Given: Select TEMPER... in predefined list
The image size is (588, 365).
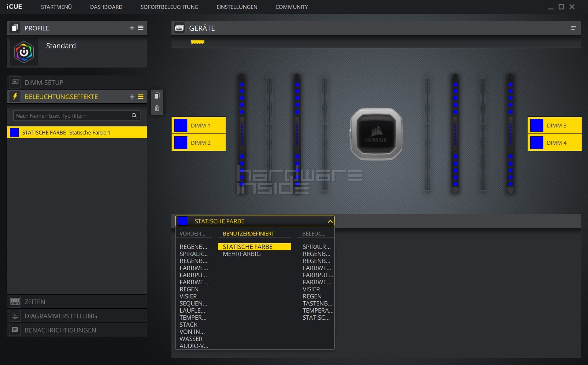Looking at the screenshot, I should click(193, 318).
